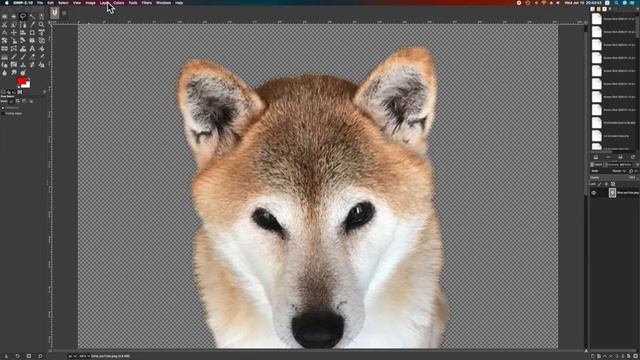The height and width of the screenshot is (360, 640).
Task: Select the Blur/Sharpen drop tool
Action: click(4, 73)
